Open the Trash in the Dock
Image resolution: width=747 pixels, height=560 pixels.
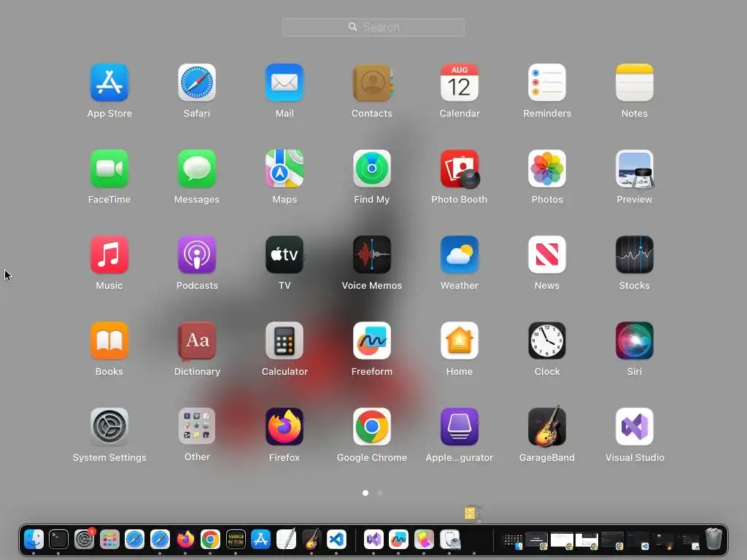coord(713,539)
